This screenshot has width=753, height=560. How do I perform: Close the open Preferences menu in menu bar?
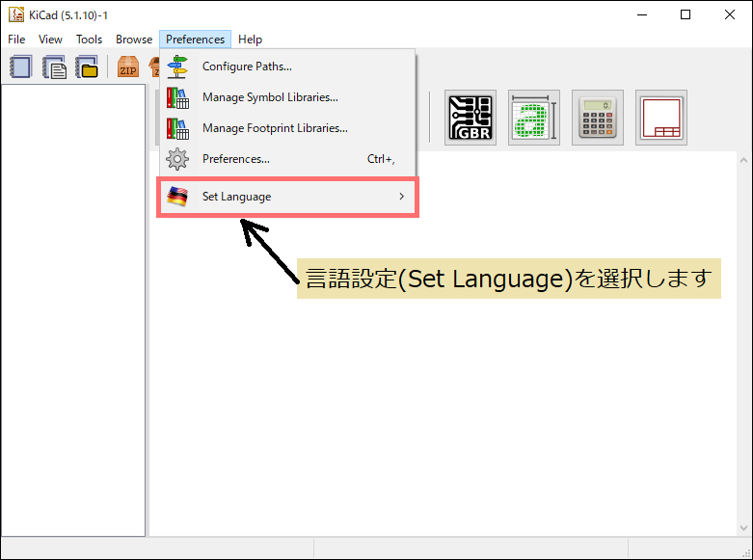tap(195, 40)
